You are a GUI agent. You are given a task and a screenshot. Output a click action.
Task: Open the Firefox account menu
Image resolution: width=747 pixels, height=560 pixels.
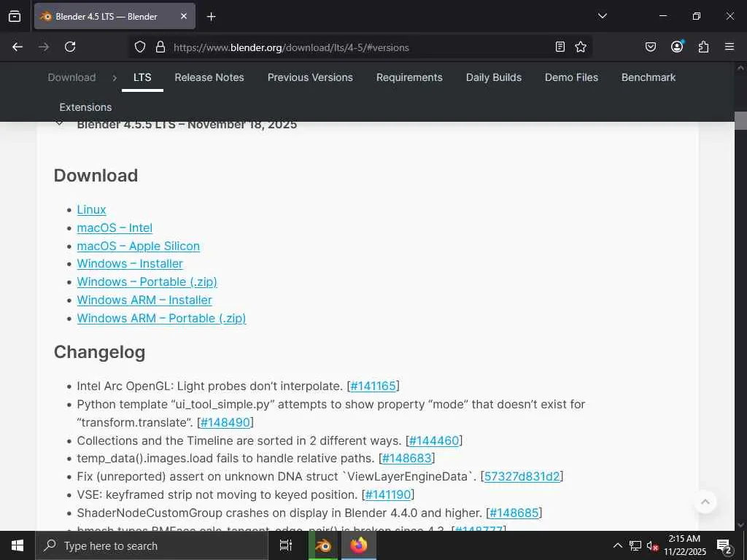[677, 46]
